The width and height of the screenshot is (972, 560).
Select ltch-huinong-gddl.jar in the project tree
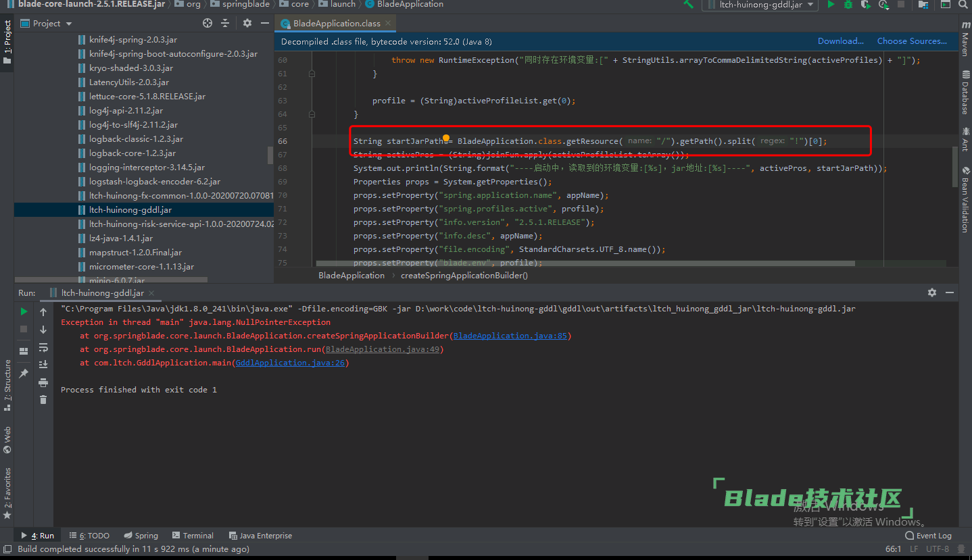144,210
